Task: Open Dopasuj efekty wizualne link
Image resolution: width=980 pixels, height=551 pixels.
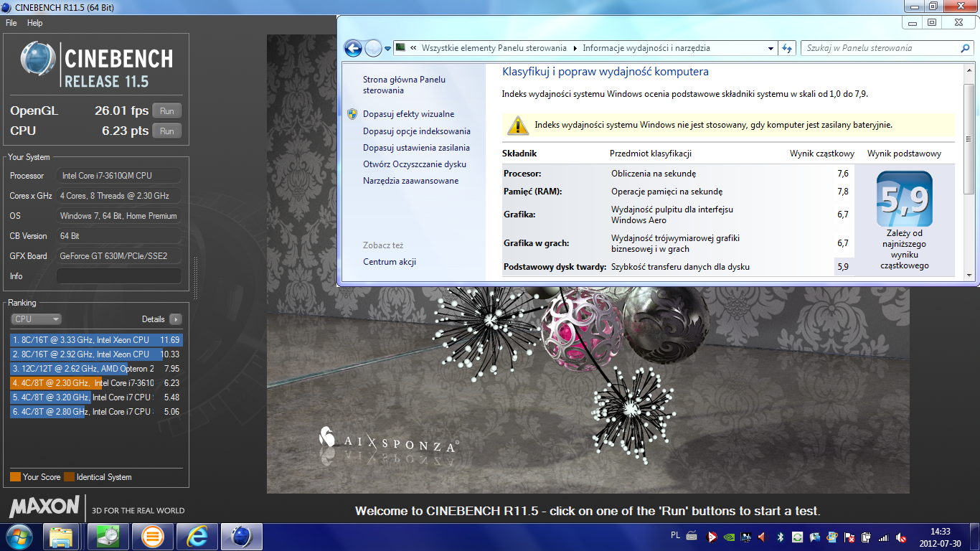Action: click(x=408, y=114)
